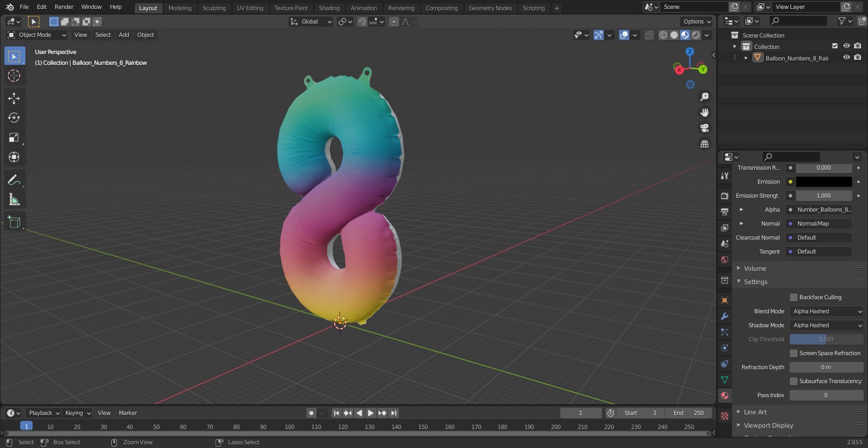Image resolution: width=868 pixels, height=448 pixels.
Task: Hide Collection in viewport via eye icon
Action: coord(846,46)
